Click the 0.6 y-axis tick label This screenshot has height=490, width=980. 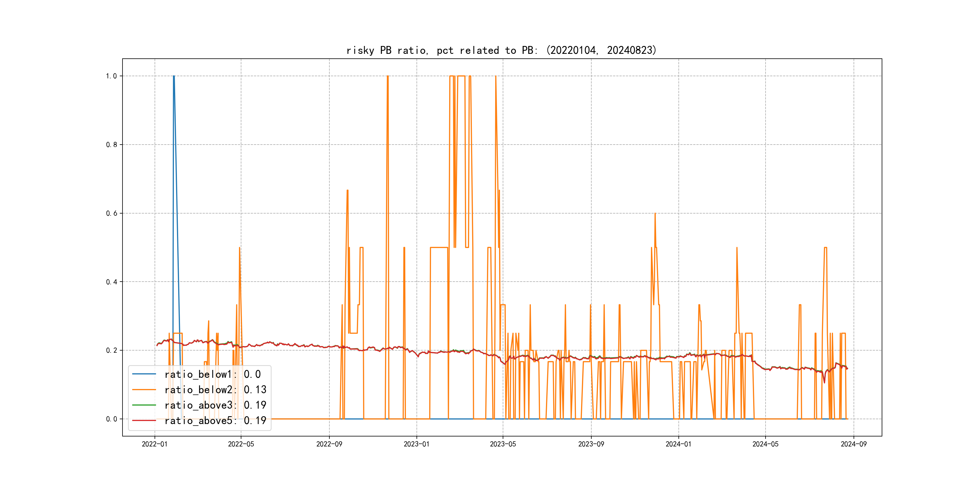tap(112, 214)
